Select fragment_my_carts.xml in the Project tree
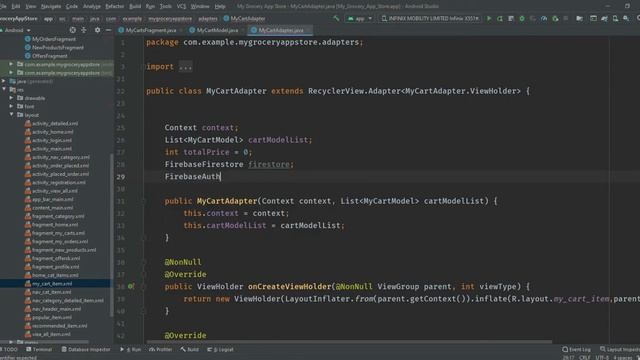The width and height of the screenshot is (640, 360). point(58,233)
